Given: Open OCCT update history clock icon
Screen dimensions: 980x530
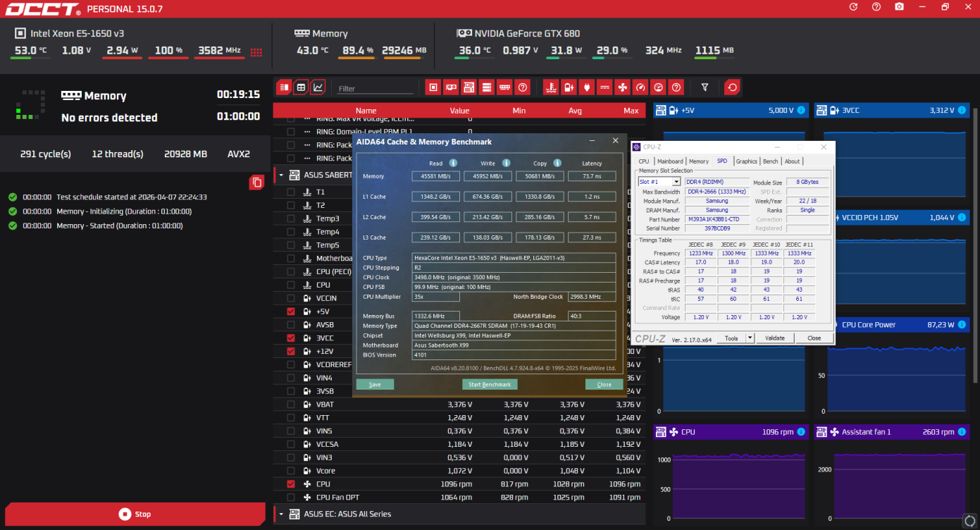Looking at the screenshot, I should coord(853,7).
